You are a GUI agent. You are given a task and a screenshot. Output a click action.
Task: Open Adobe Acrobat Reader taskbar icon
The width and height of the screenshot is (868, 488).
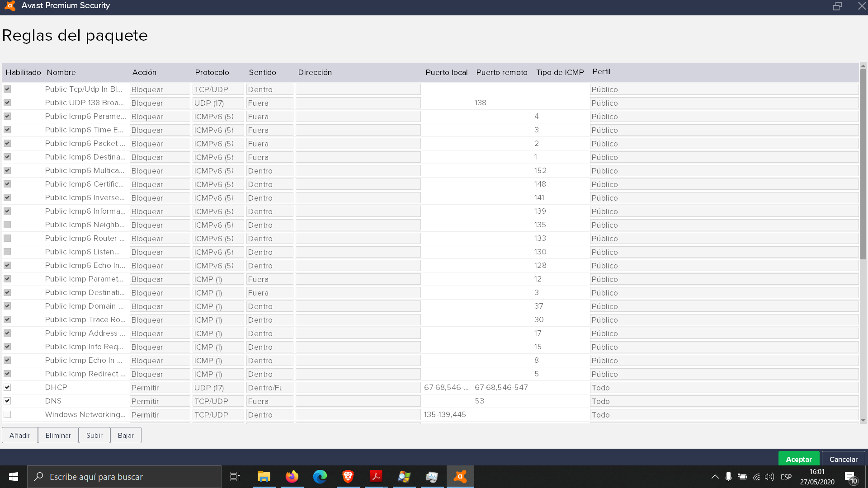(x=376, y=477)
